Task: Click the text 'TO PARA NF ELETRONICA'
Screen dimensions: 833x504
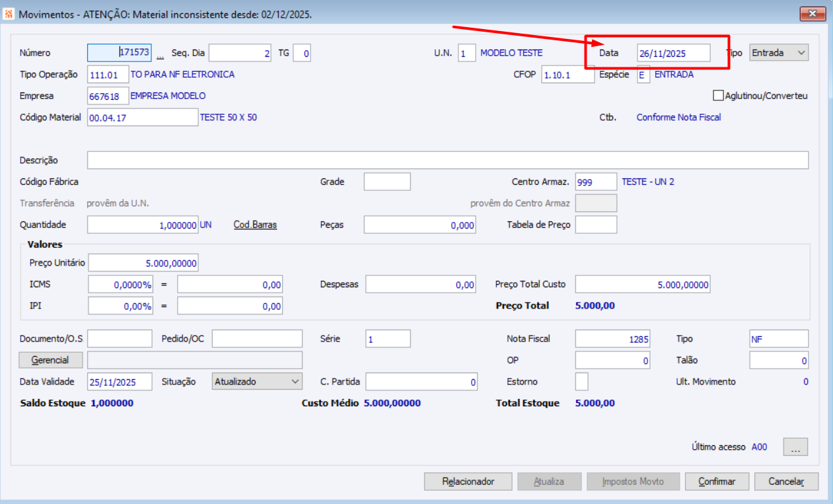Action: point(182,75)
